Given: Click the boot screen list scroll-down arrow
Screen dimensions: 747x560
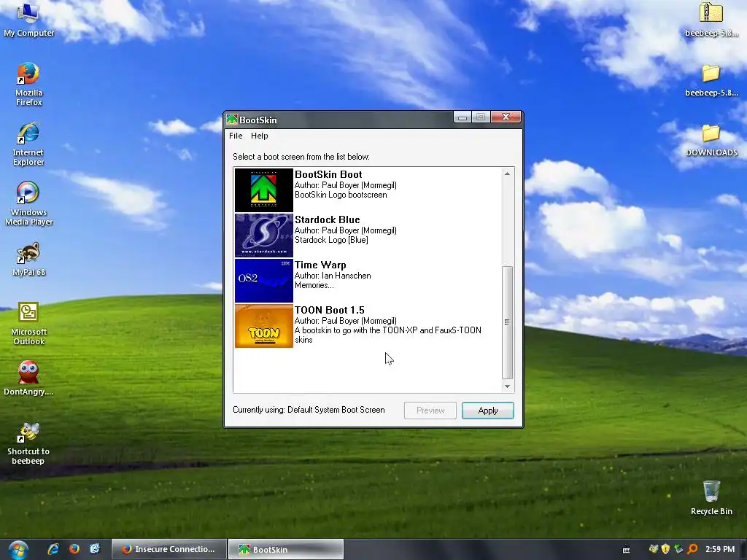Looking at the screenshot, I should coord(508,386).
